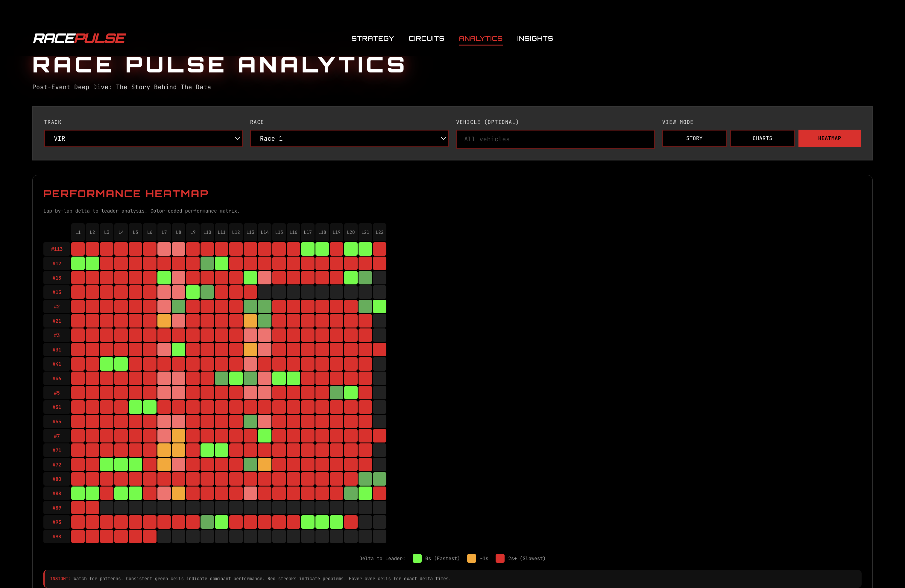
Task: Click the red 2s+ Slowest legend swatch
Action: point(500,558)
